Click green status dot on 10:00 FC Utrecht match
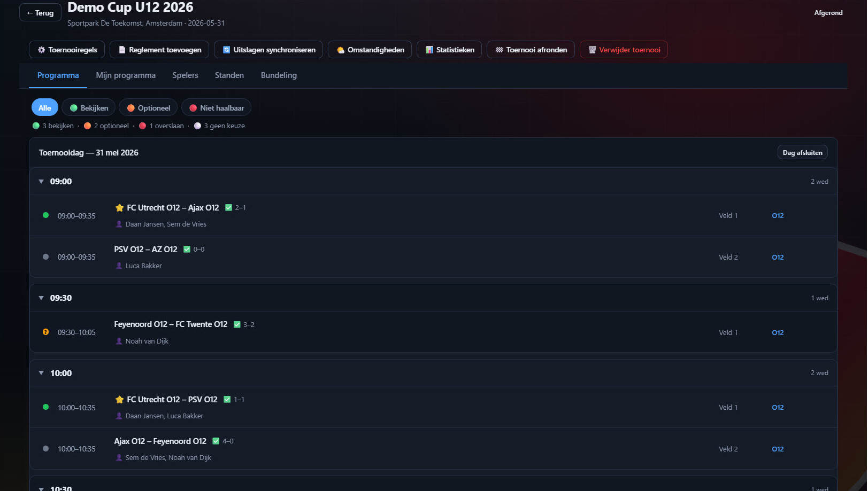 pyautogui.click(x=45, y=407)
